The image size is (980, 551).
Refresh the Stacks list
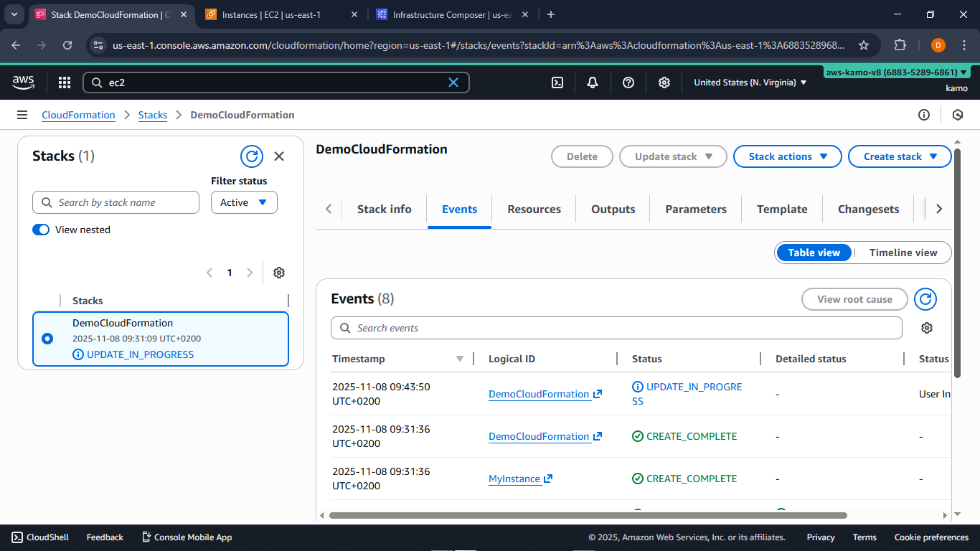point(251,156)
